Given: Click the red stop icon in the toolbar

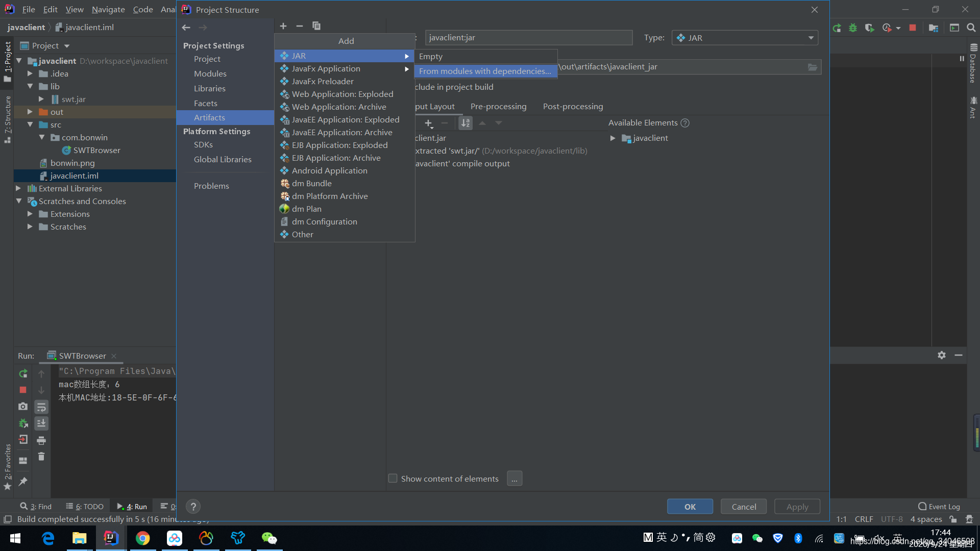Looking at the screenshot, I should click(913, 28).
